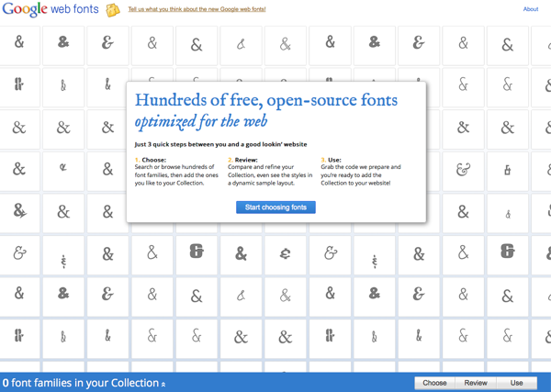Click '0 font families in your Collection' text

coord(81,383)
